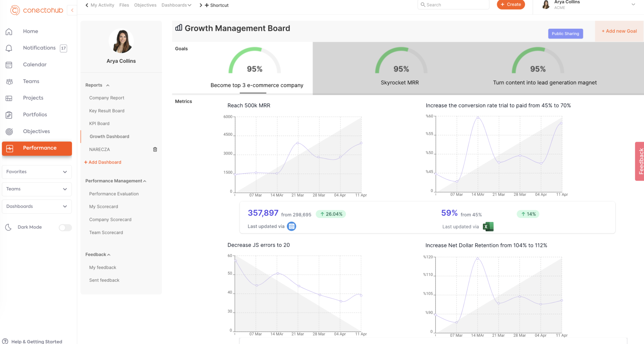Select the Notifications bell icon
Viewport: 644px width, 344px height.
[9, 48]
